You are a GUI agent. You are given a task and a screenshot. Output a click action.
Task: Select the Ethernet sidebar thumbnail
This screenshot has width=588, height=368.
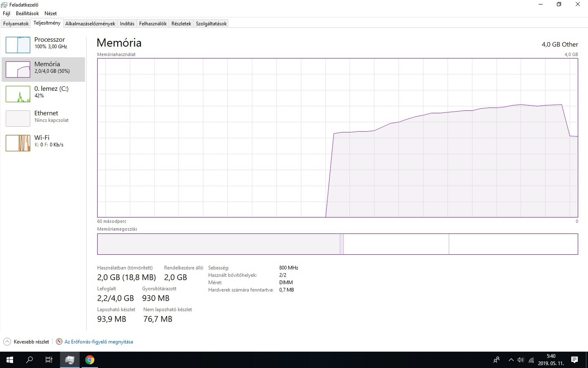coord(18,119)
